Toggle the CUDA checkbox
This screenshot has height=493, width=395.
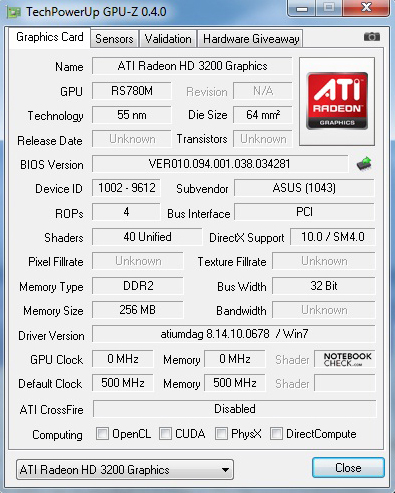click(165, 434)
